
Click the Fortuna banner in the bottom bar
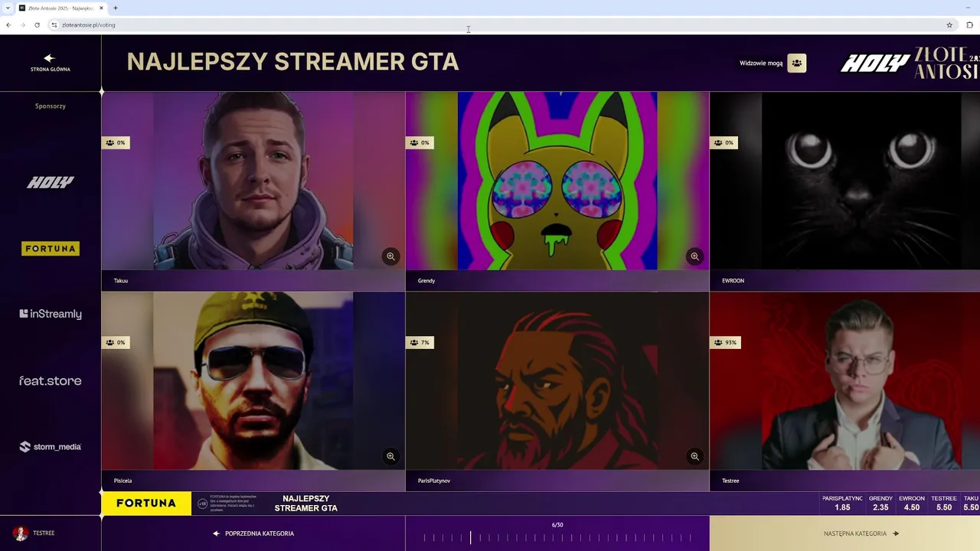tap(146, 503)
